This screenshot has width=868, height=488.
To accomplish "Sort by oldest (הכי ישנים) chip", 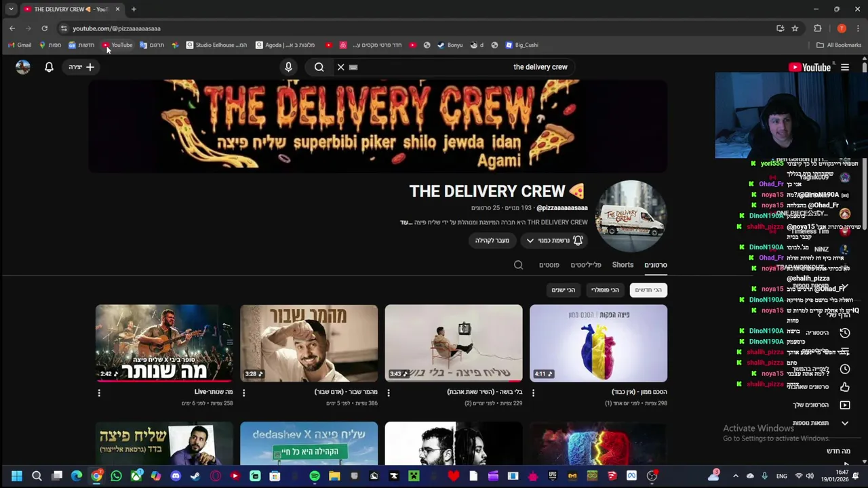I will tap(564, 290).
